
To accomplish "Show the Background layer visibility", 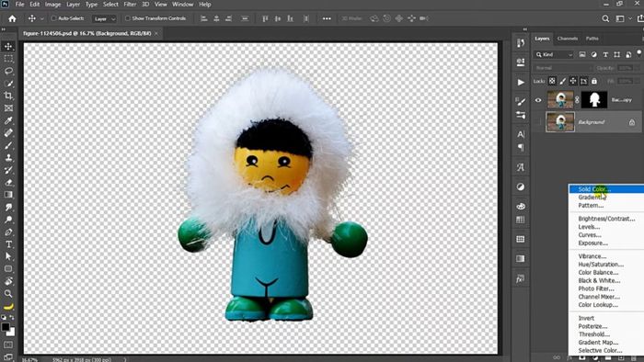I will coord(538,122).
